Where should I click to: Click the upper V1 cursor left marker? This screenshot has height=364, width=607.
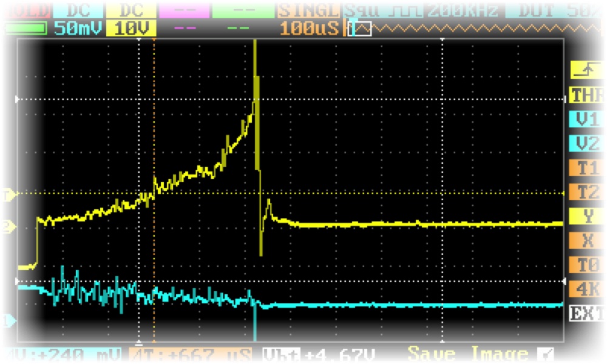(x=16, y=99)
